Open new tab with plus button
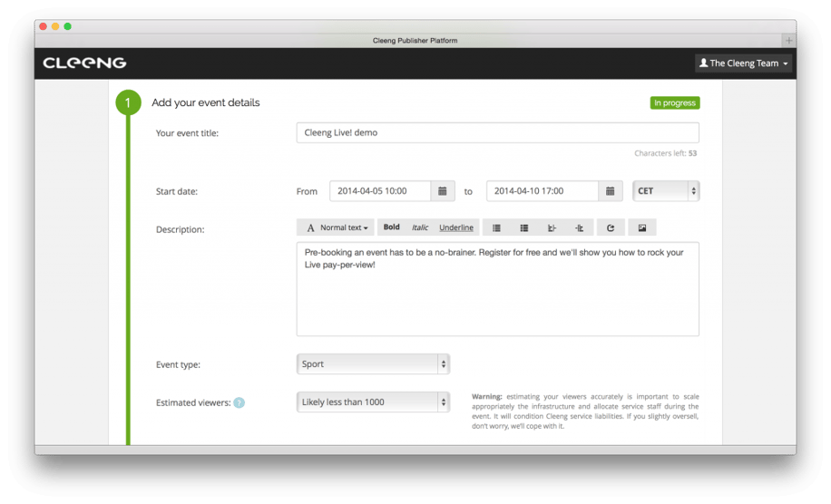 click(x=788, y=40)
